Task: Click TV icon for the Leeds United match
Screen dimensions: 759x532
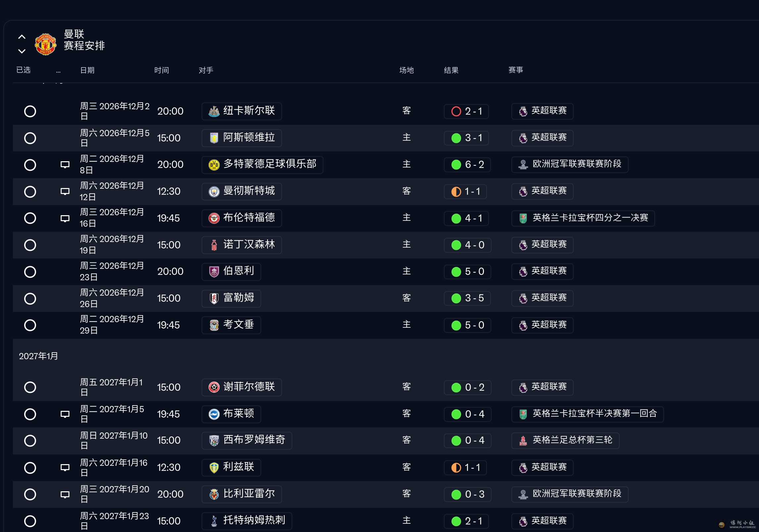Action: pos(65,467)
